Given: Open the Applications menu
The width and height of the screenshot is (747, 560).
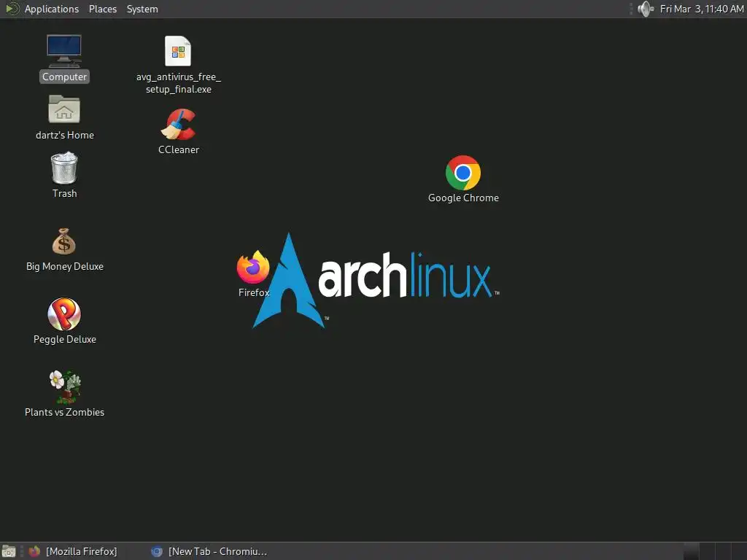Looking at the screenshot, I should coord(52,9).
